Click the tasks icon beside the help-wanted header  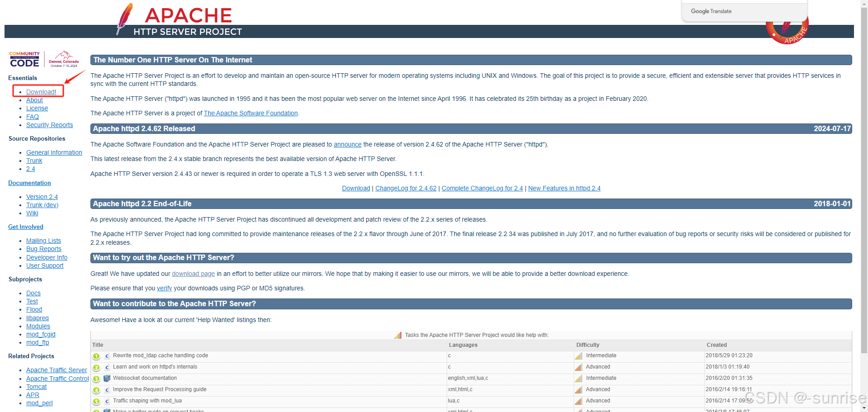(398, 335)
